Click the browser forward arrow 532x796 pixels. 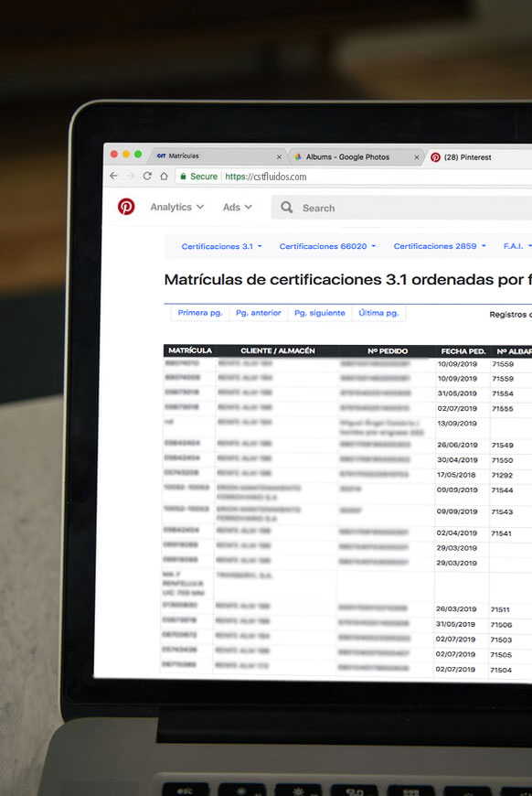point(130,176)
